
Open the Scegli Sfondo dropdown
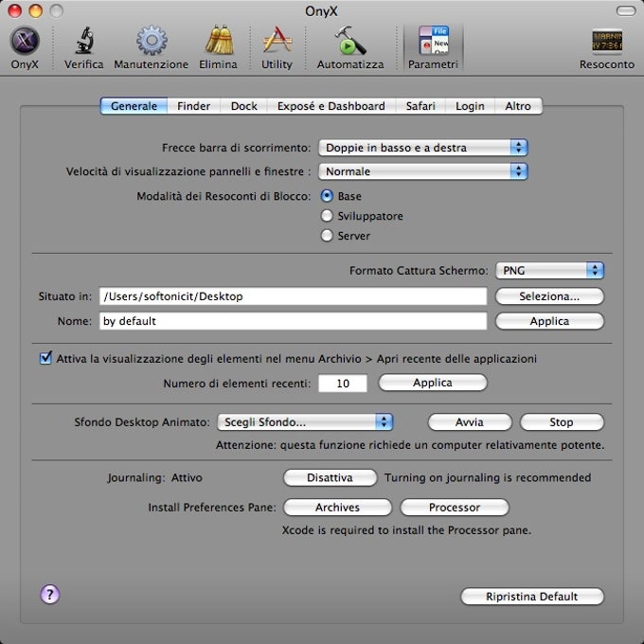[x=305, y=421]
